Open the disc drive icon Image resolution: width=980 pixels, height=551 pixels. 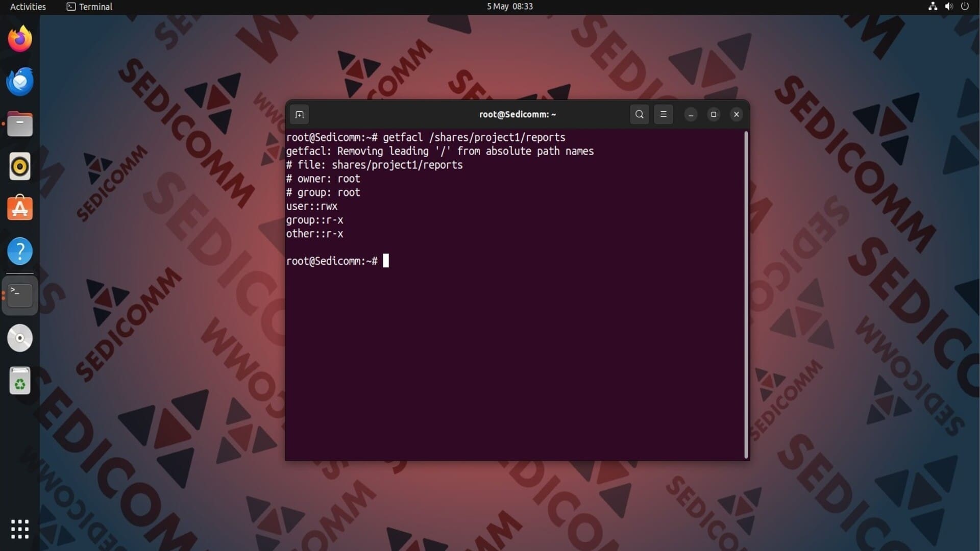click(20, 338)
